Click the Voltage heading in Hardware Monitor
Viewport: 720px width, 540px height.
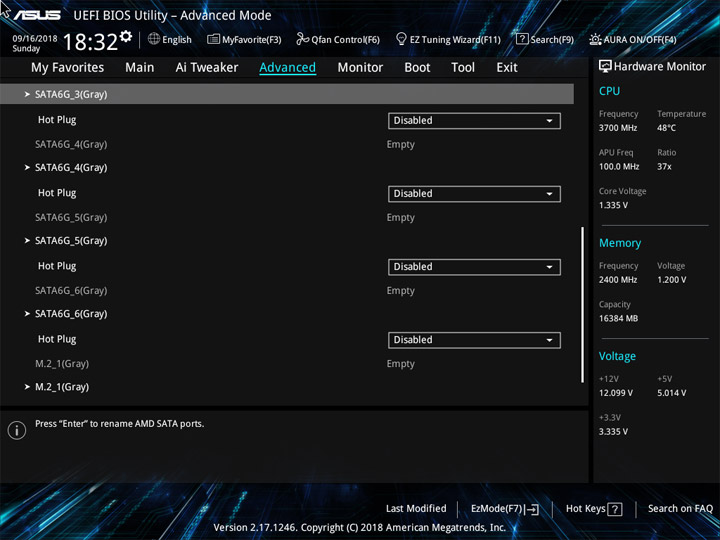pos(617,356)
